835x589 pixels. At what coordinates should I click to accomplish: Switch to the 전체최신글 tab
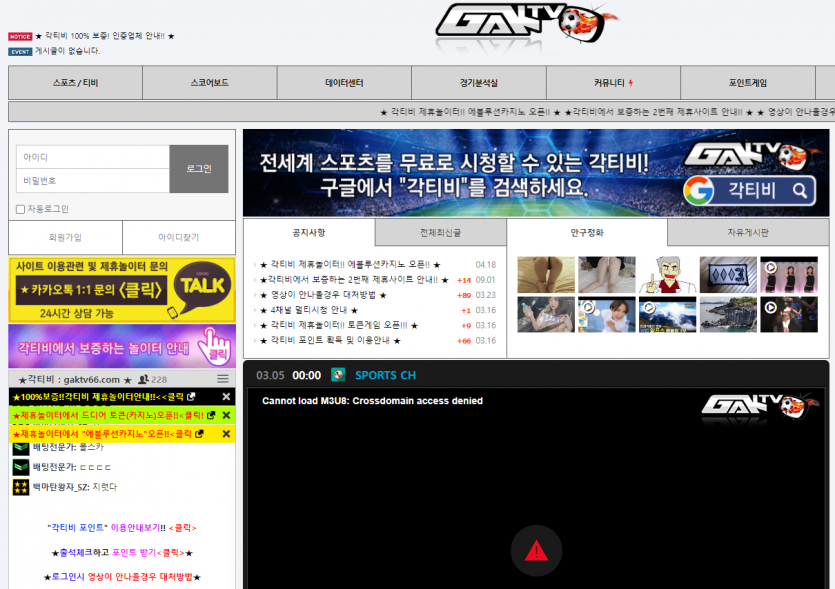coord(440,233)
